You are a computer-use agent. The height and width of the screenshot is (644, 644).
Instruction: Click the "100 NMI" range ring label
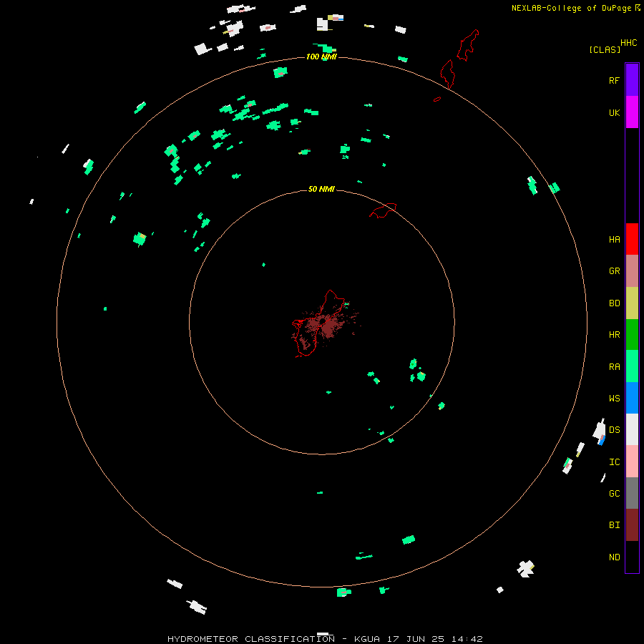[x=321, y=57]
